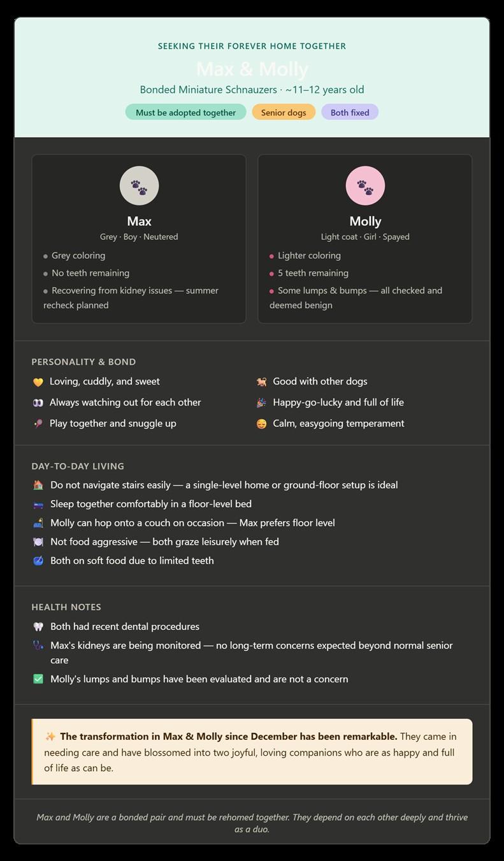Click the yellow heart icon beside Loving, cuddly

tap(38, 382)
